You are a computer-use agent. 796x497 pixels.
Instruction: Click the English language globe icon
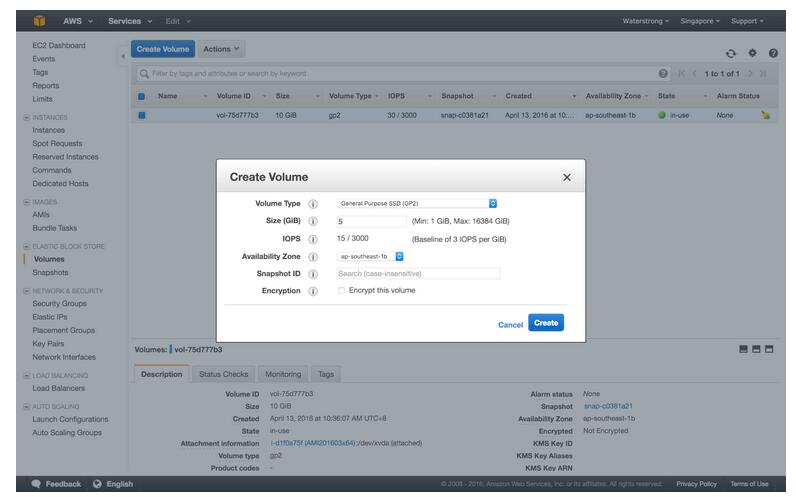(x=97, y=484)
